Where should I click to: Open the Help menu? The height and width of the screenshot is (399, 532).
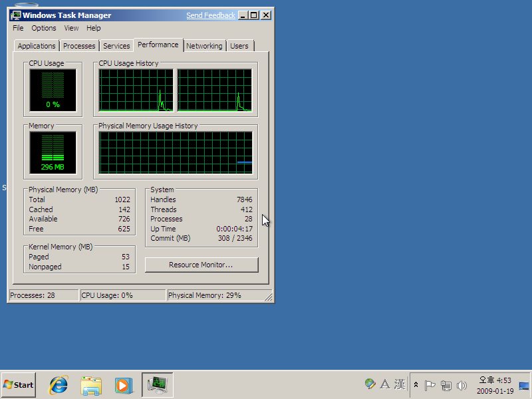click(x=93, y=28)
